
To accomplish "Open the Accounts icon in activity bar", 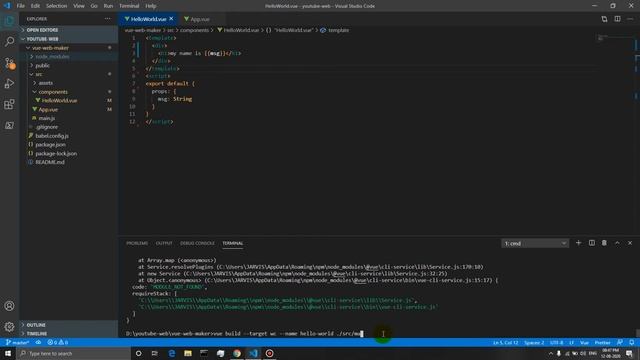I will pyautogui.click(x=9, y=306).
